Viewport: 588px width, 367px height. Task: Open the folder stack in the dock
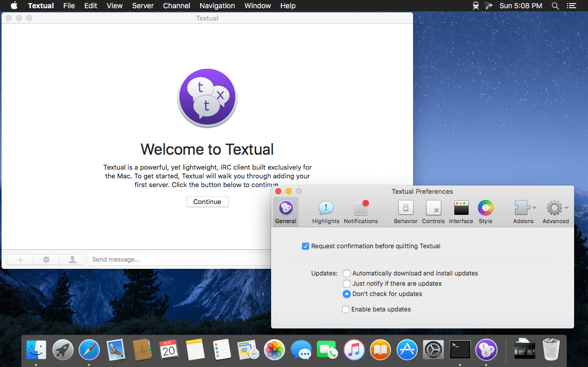(x=524, y=350)
